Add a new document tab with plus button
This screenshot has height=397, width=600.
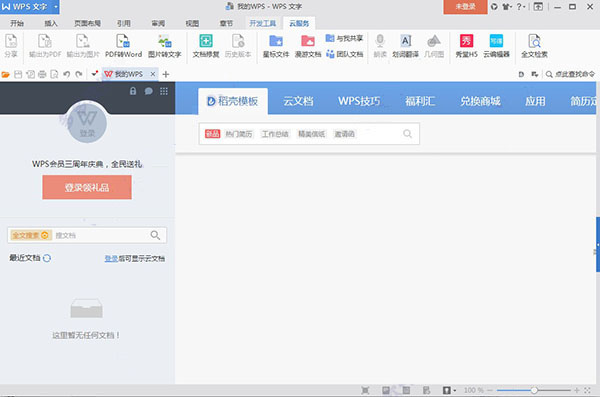coord(166,74)
